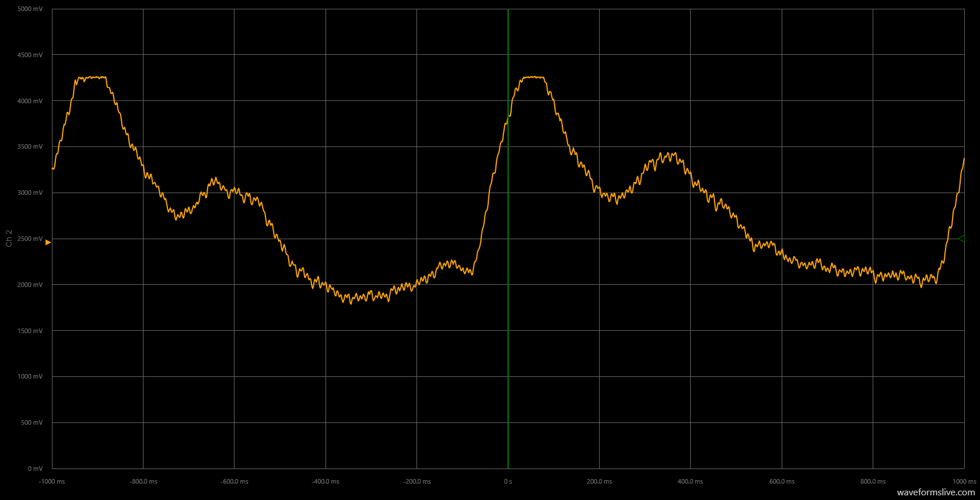The image size is (980, 500).
Task: Click the 1500 mV axis label
Action: coord(30,331)
